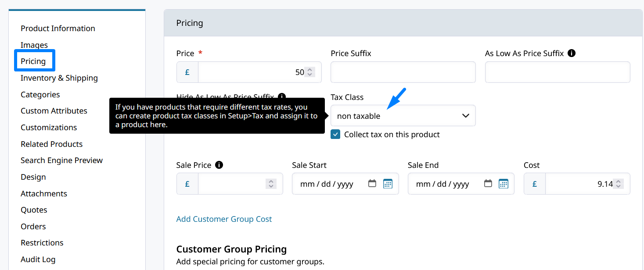The image size is (644, 270).
Task: Select Search Engine Preview in sidebar
Action: coord(61,160)
